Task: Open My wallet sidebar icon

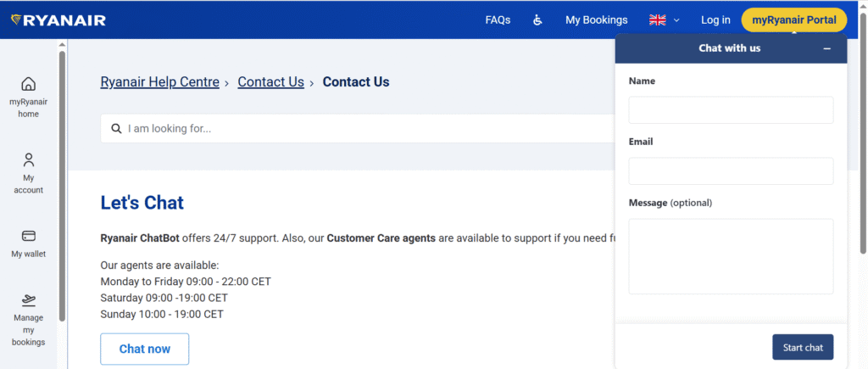Action: (x=28, y=236)
